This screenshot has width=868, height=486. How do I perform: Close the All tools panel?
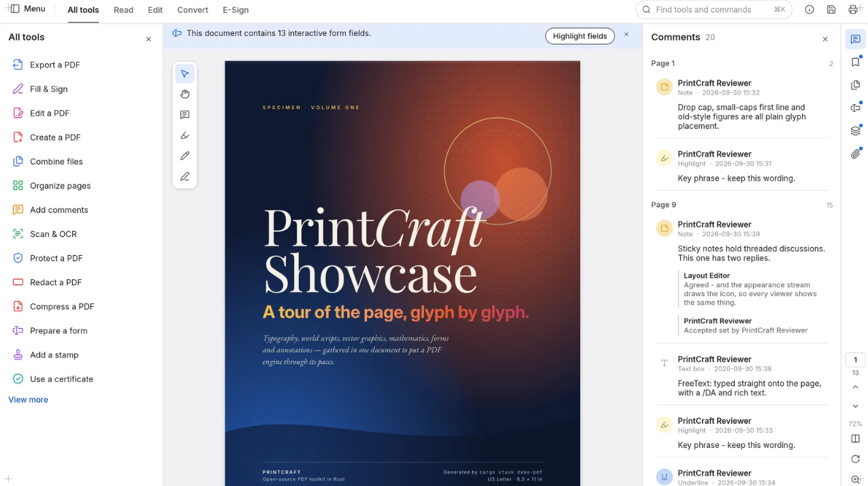click(148, 39)
